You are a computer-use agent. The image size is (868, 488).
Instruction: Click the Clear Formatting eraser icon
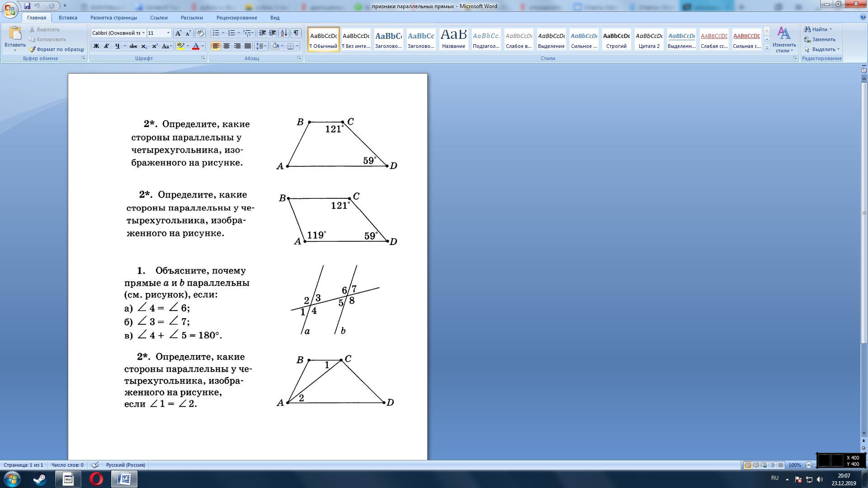coord(200,33)
